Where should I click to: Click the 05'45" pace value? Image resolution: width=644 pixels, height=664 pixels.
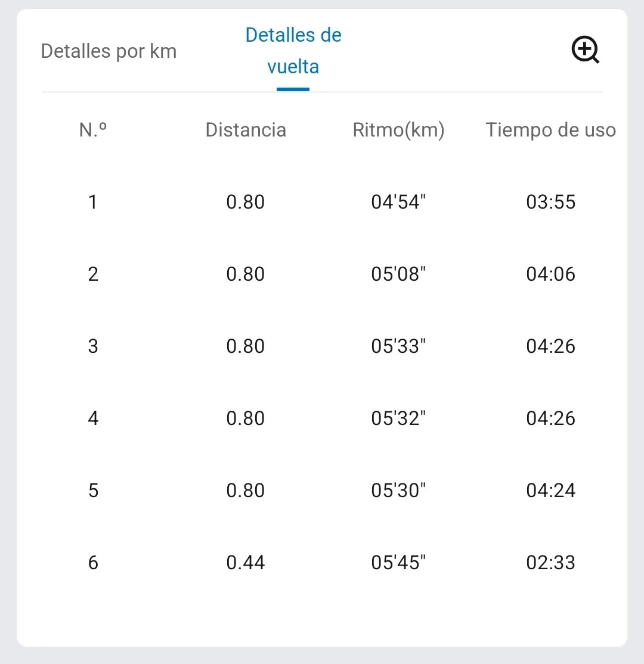[x=398, y=563]
